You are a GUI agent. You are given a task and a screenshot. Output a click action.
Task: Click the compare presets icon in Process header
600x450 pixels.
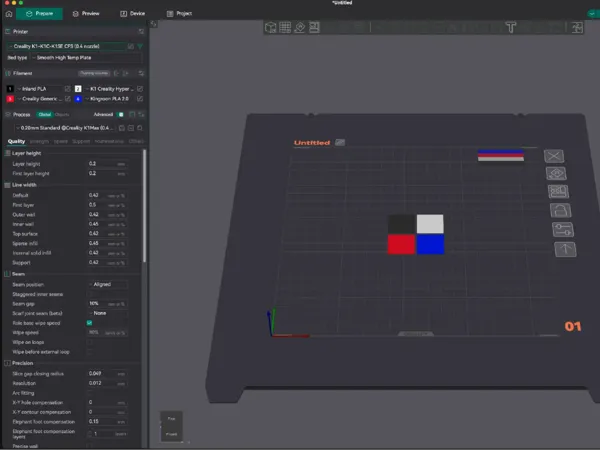[x=132, y=114]
